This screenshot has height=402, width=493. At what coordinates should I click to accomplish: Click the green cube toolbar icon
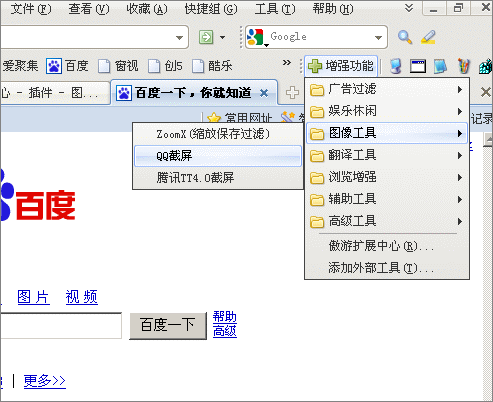point(486,66)
